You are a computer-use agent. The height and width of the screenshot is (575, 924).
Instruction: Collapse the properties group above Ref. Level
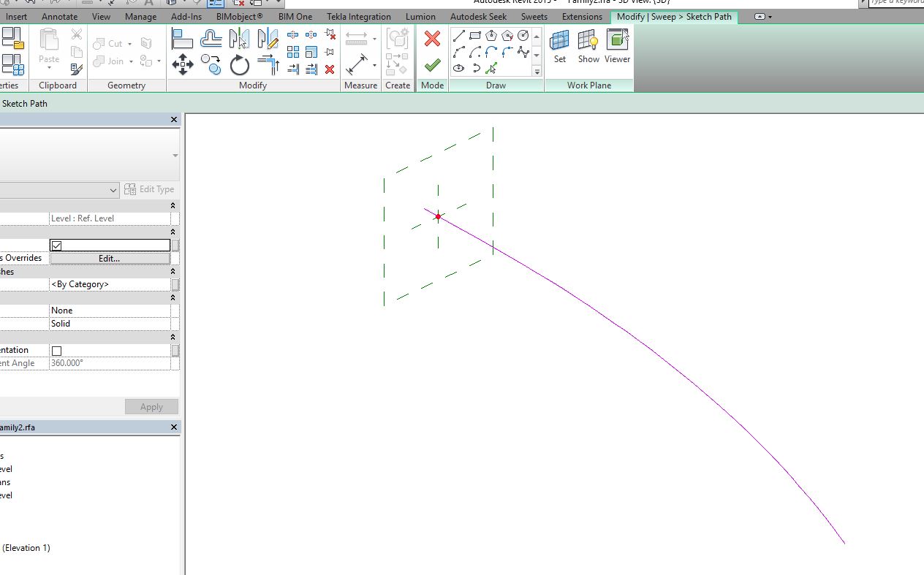[171, 205]
